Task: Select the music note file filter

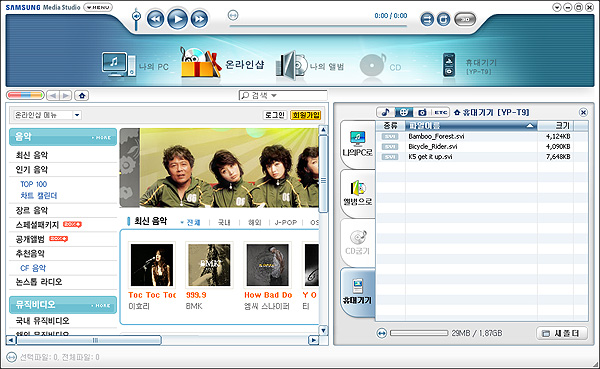Action: 386,112
